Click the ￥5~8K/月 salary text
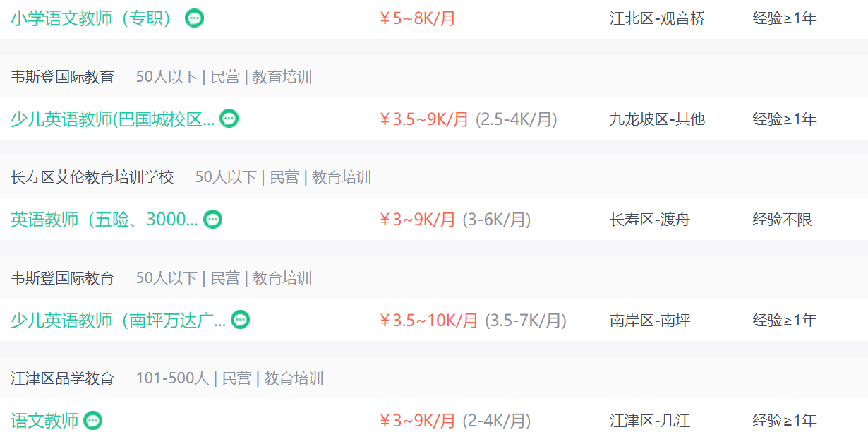868x437 pixels. point(418,18)
